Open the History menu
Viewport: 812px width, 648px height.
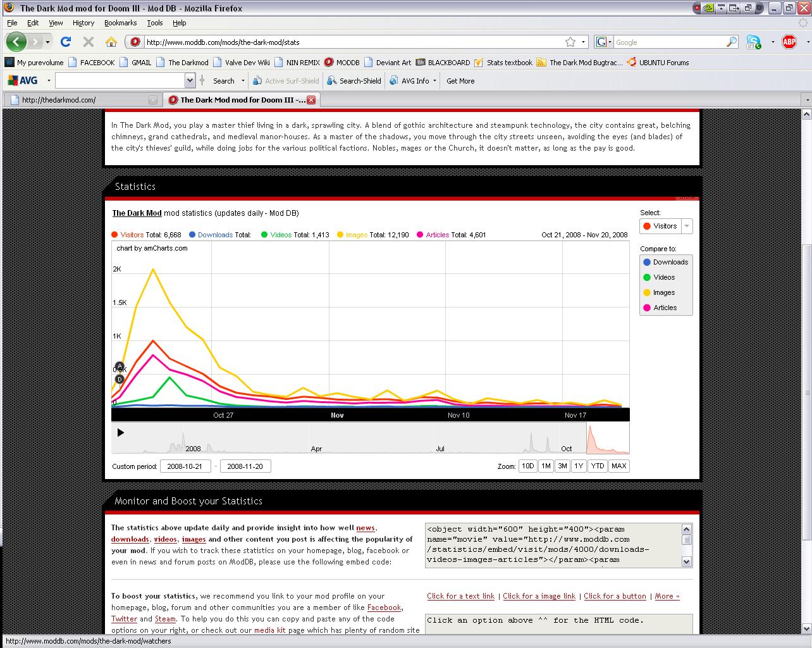click(x=83, y=23)
